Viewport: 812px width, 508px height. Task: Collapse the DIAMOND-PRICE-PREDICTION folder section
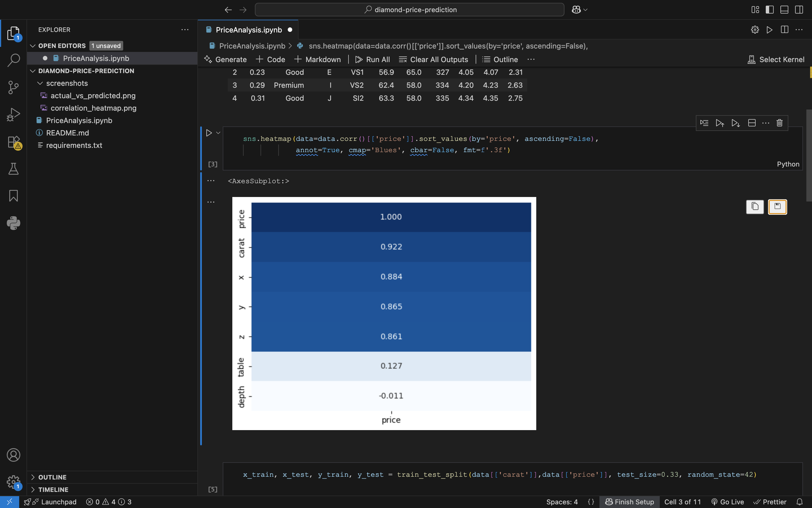[x=33, y=71]
